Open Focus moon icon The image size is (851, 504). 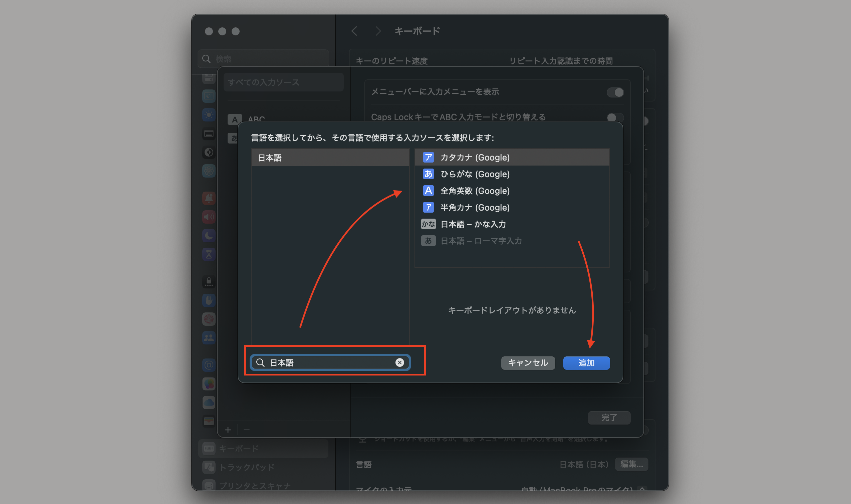[x=209, y=235]
